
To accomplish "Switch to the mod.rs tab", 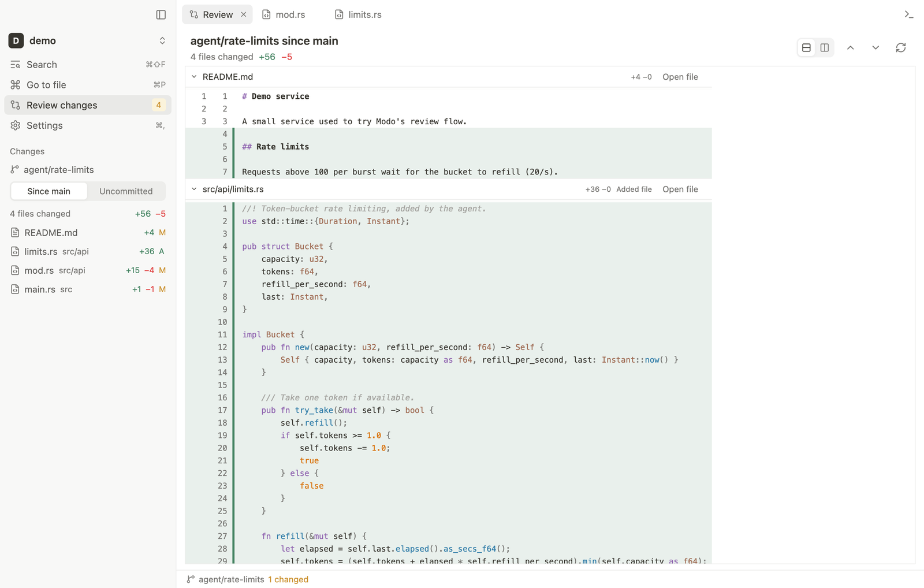I will pyautogui.click(x=284, y=14).
